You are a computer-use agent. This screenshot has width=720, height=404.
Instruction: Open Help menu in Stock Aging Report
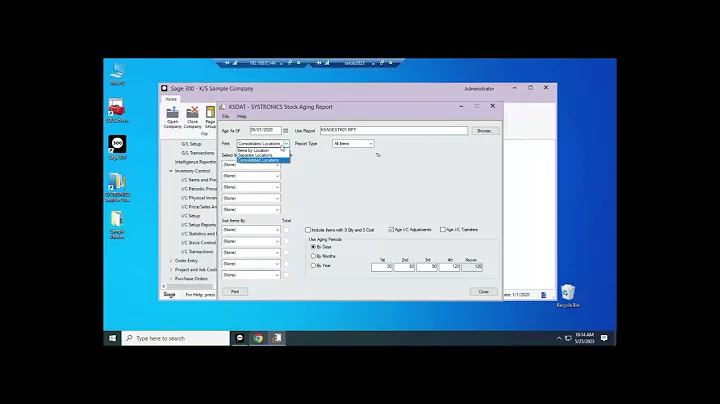pyautogui.click(x=242, y=117)
